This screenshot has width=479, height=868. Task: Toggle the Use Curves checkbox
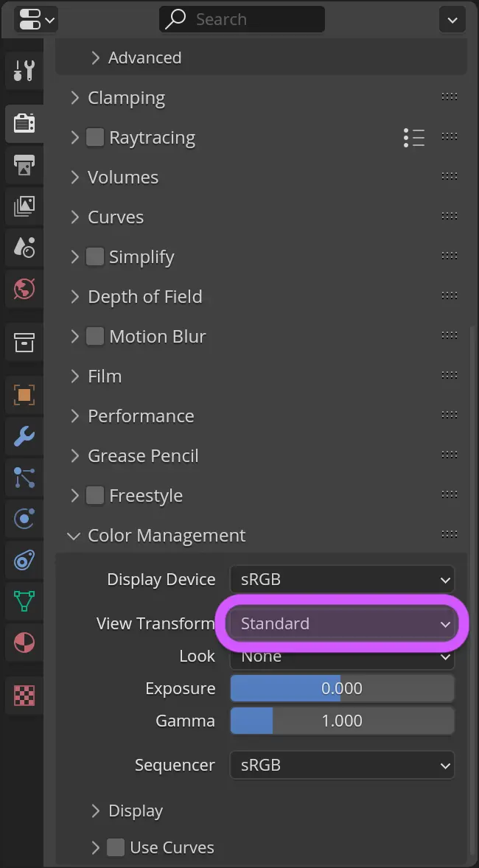[x=115, y=847]
